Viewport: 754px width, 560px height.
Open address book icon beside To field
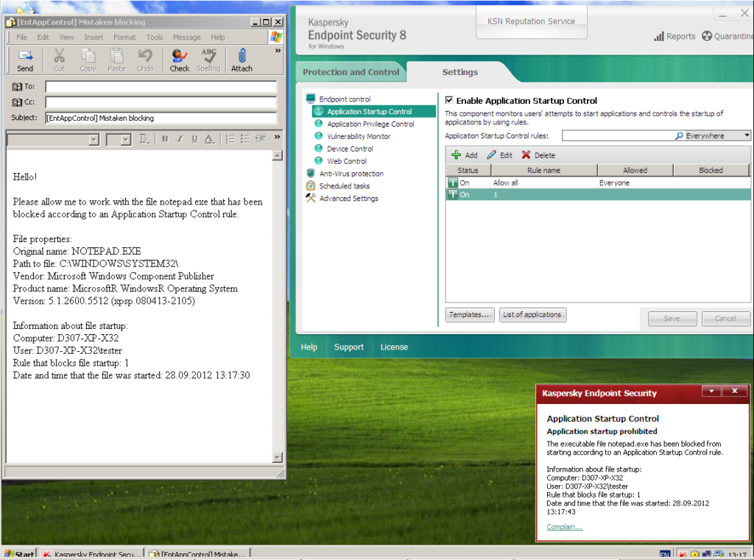point(17,87)
